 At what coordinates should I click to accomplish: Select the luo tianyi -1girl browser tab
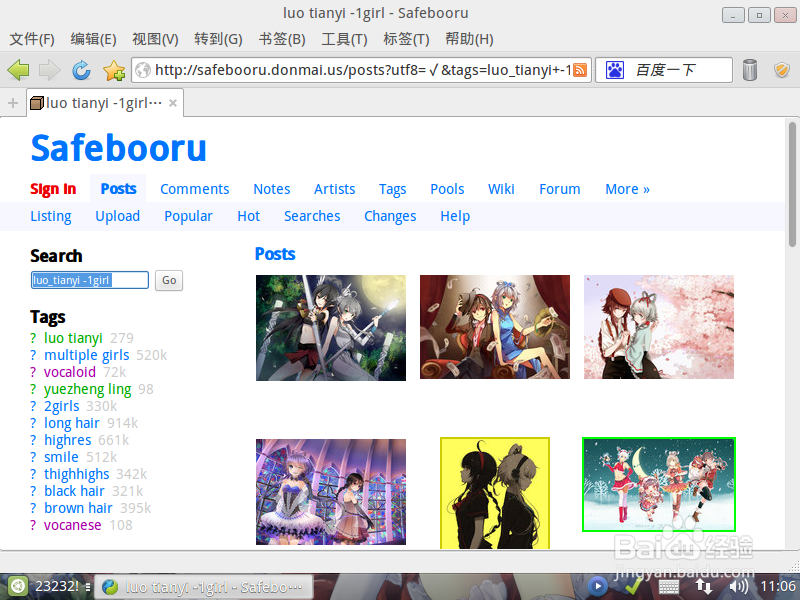105,103
